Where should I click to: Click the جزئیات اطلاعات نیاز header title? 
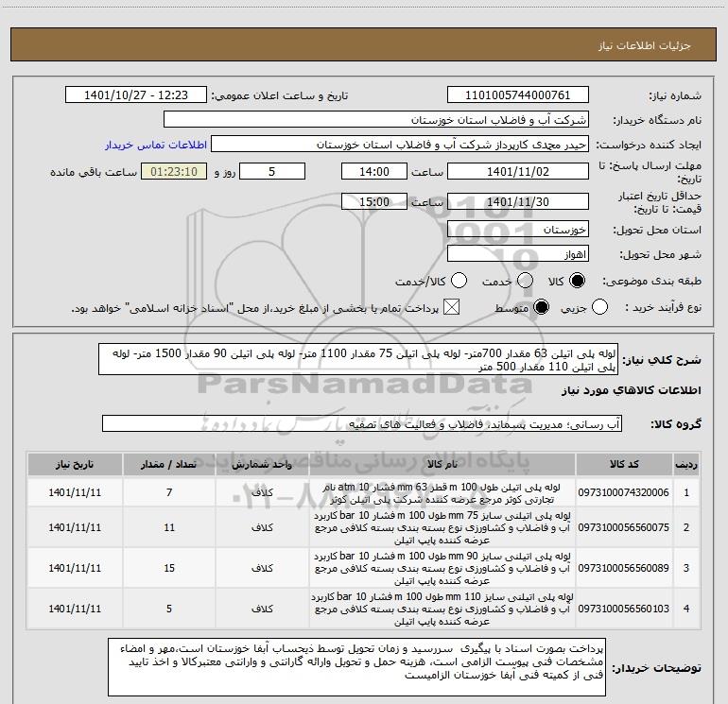645,45
